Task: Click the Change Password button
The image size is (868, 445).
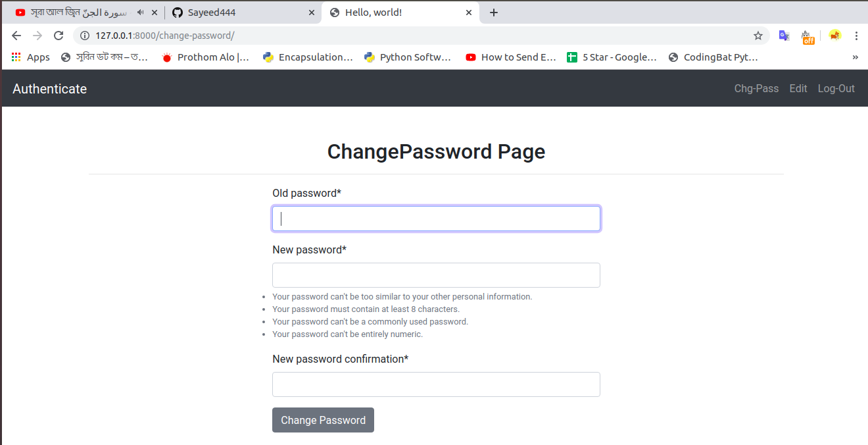Action: [323, 420]
